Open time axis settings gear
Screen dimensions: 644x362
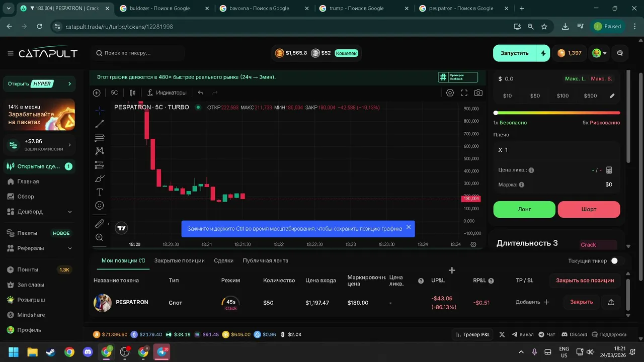click(473, 244)
